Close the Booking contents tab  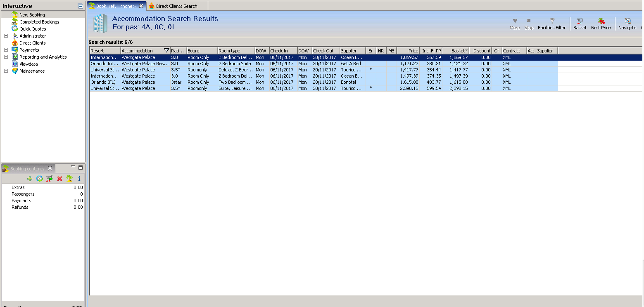point(50,168)
